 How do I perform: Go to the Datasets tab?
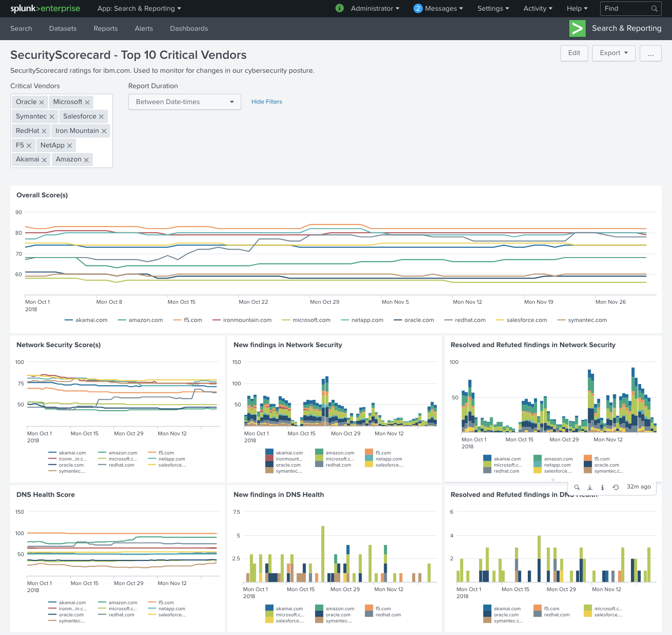pyautogui.click(x=63, y=28)
